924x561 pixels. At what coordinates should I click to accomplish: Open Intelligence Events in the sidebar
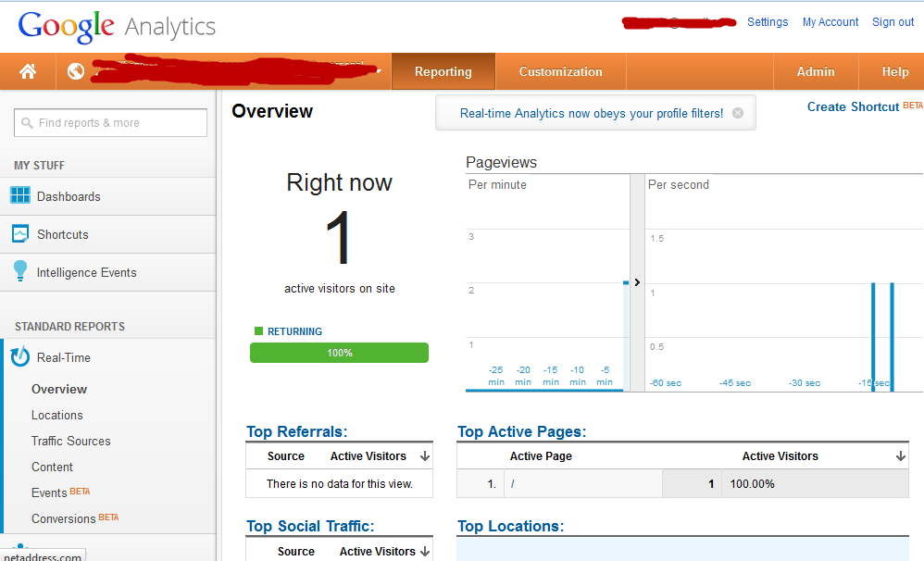tap(107, 272)
